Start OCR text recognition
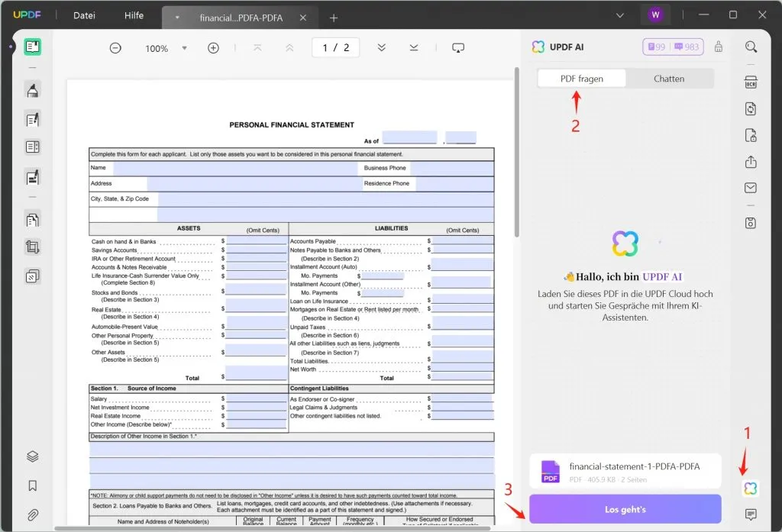The image size is (782, 532). [x=750, y=82]
